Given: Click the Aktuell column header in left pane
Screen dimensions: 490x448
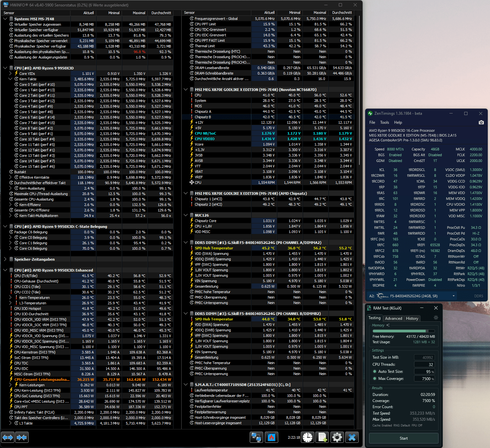Looking at the screenshot, I should tap(83, 13).
